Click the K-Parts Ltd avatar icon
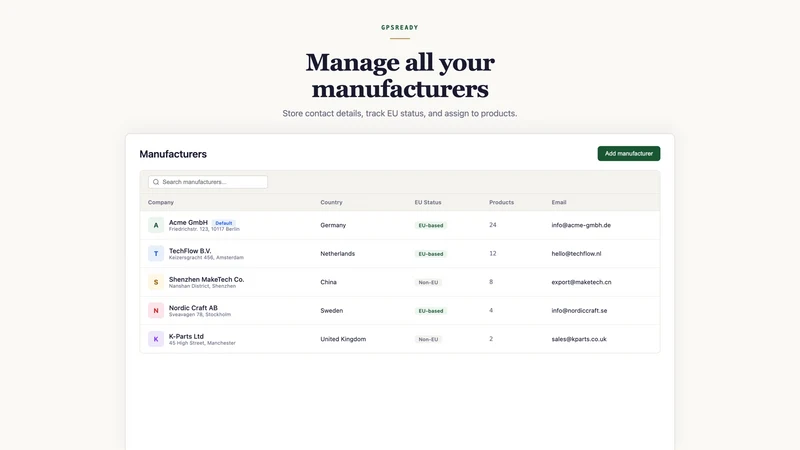This screenshot has width=800, height=450. pyautogui.click(x=156, y=339)
